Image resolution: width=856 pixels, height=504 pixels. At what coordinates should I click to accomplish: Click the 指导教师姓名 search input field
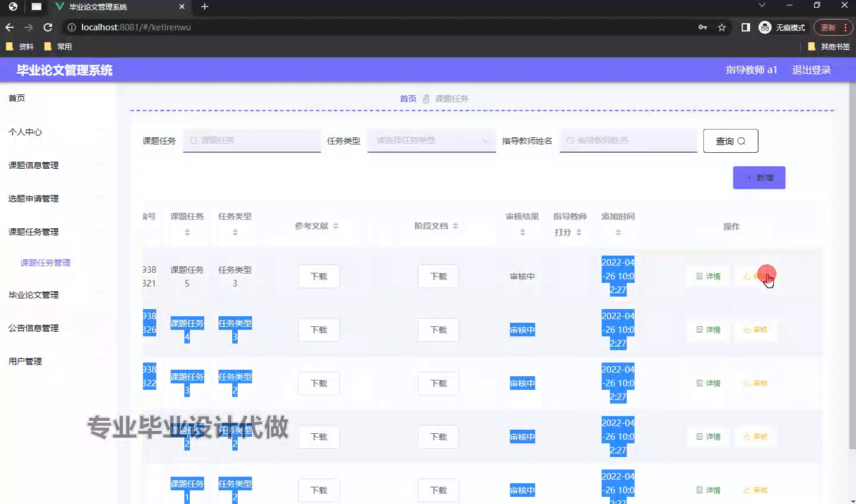click(x=628, y=140)
